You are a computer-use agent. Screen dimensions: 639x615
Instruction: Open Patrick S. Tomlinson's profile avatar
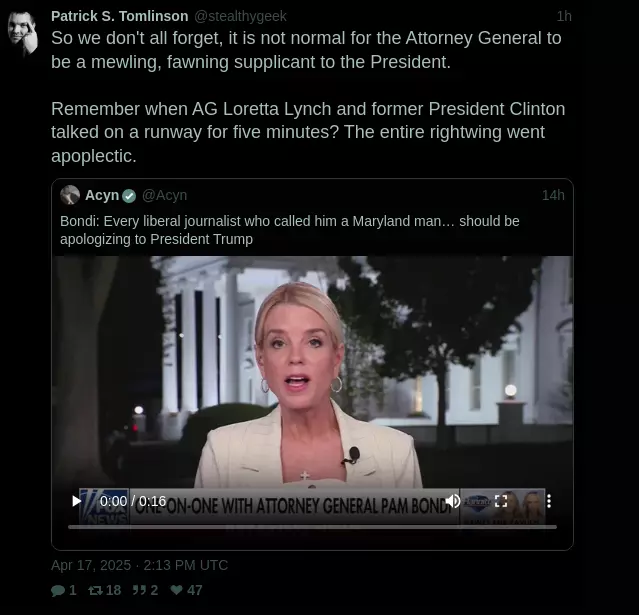23,33
